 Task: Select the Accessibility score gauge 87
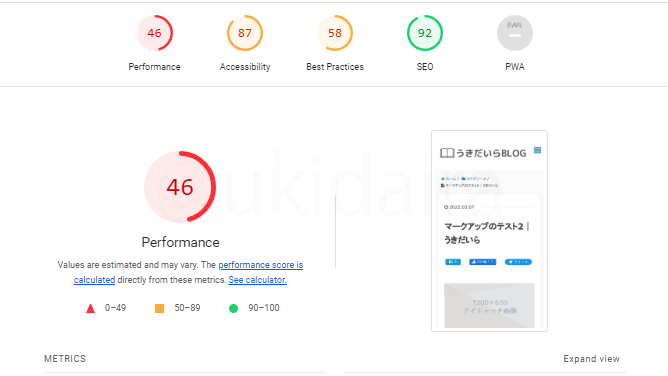[x=245, y=33]
